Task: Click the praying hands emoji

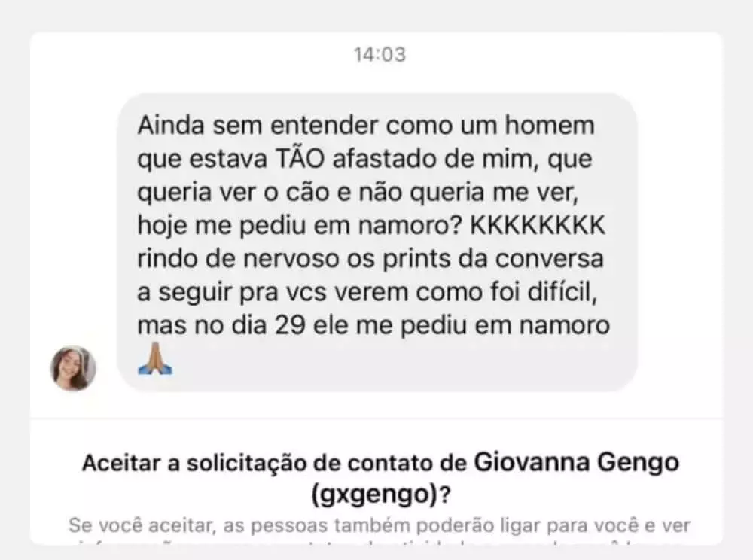Action: [154, 358]
